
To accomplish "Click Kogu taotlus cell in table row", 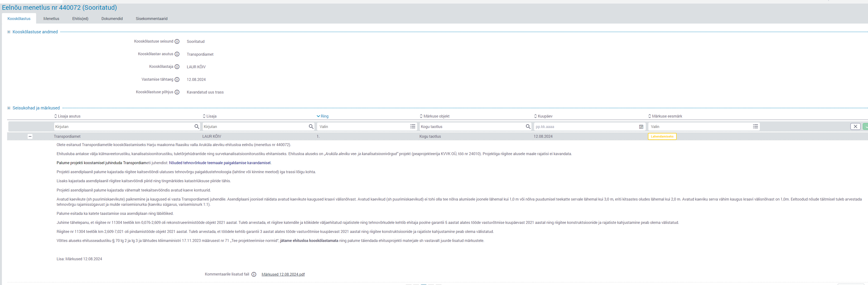I will [x=430, y=137].
